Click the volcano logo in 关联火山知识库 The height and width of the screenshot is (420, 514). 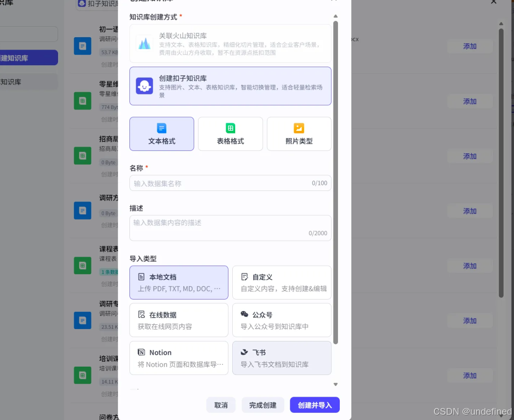144,44
